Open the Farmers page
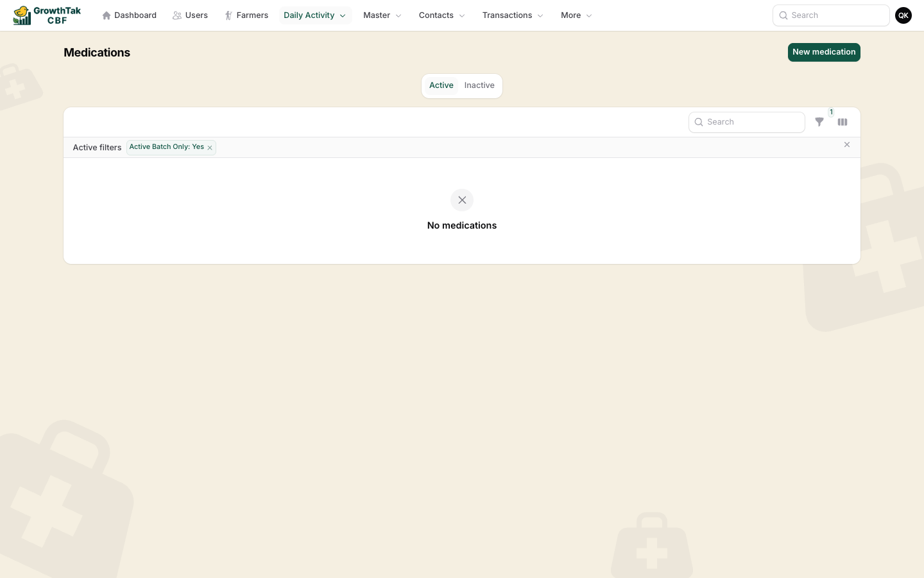Screen dimensions: 924x578 (246, 15)
